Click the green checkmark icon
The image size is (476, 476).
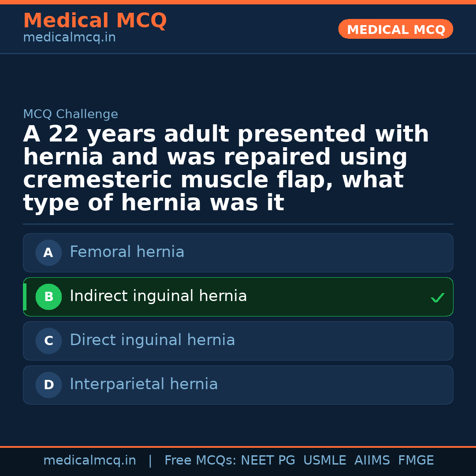click(437, 298)
